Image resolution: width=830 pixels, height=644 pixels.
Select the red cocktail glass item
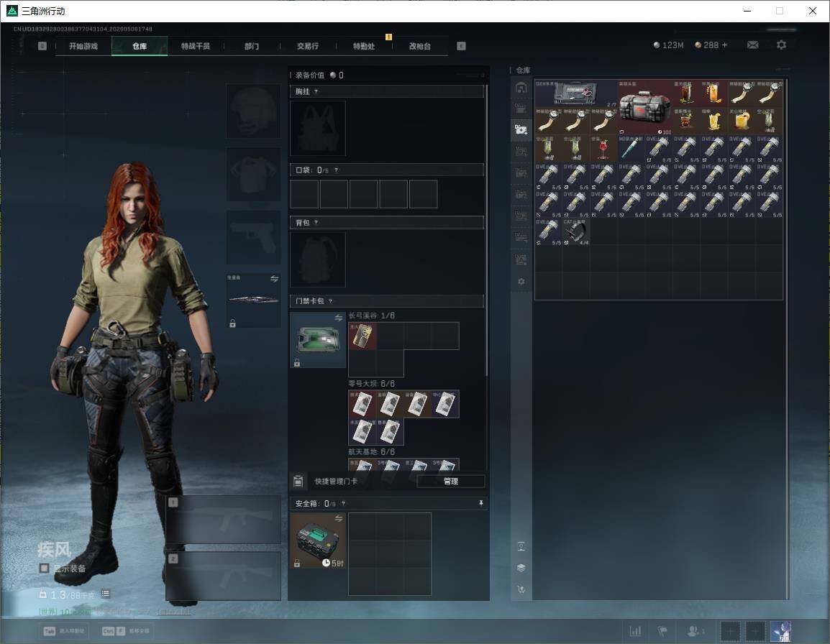click(603, 149)
